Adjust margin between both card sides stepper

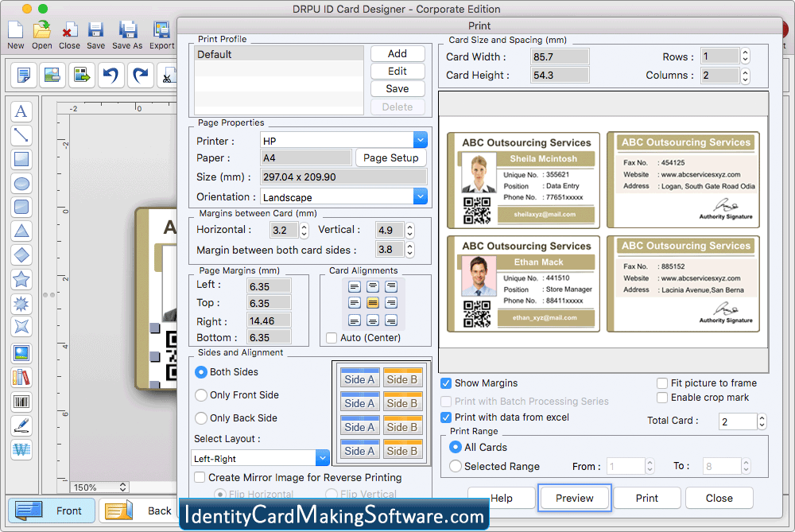click(409, 249)
